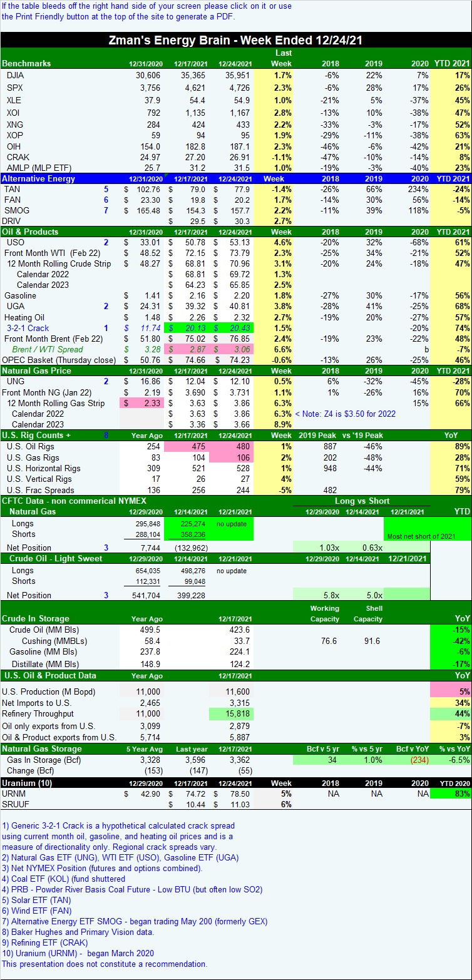Screen dimensions: 472x980
Task: Select the XLE row label
Action: [x=14, y=100]
